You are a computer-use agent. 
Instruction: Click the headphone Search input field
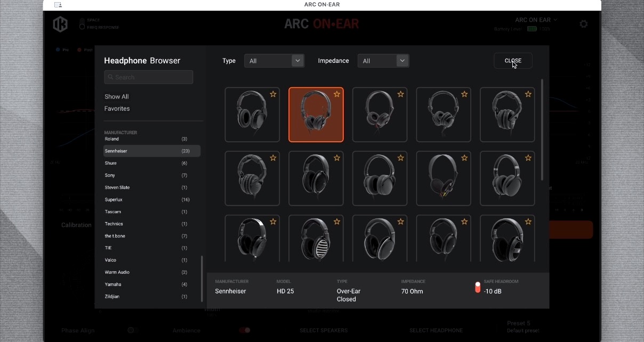[148, 77]
